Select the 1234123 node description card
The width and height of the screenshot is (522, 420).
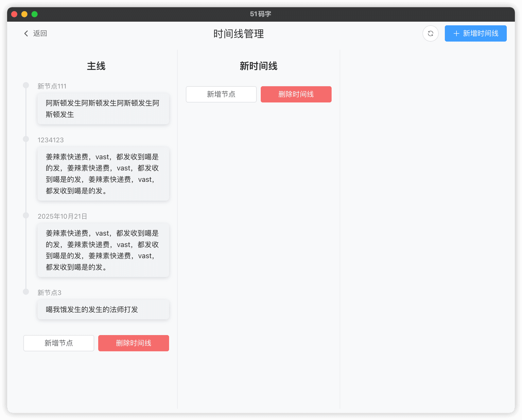(x=103, y=174)
